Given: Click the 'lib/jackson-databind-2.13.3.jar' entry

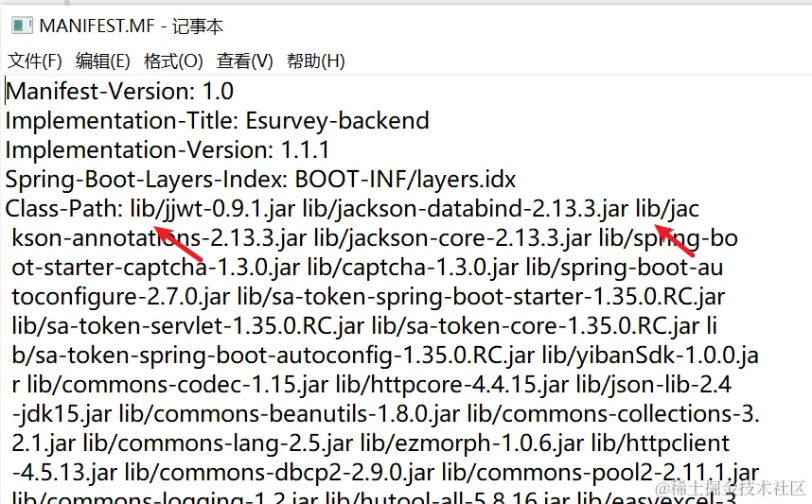Looking at the screenshot, I should [466, 209].
